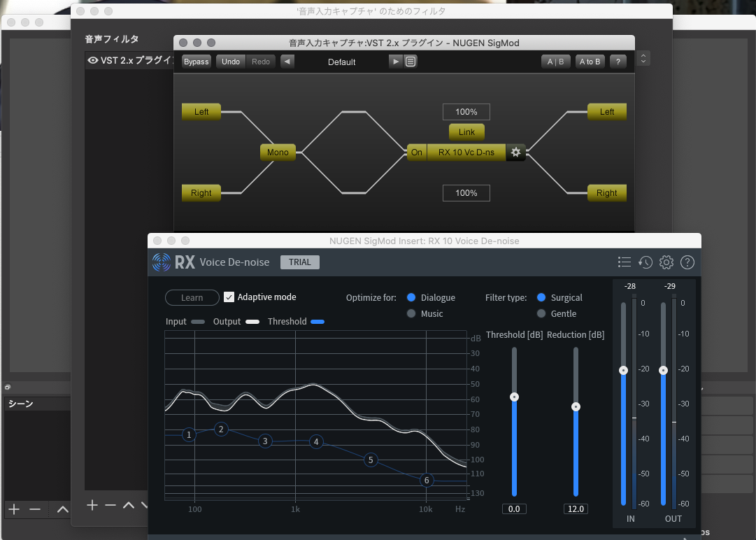Select Dialogue optimize option
The height and width of the screenshot is (540, 756).
tap(411, 297)
